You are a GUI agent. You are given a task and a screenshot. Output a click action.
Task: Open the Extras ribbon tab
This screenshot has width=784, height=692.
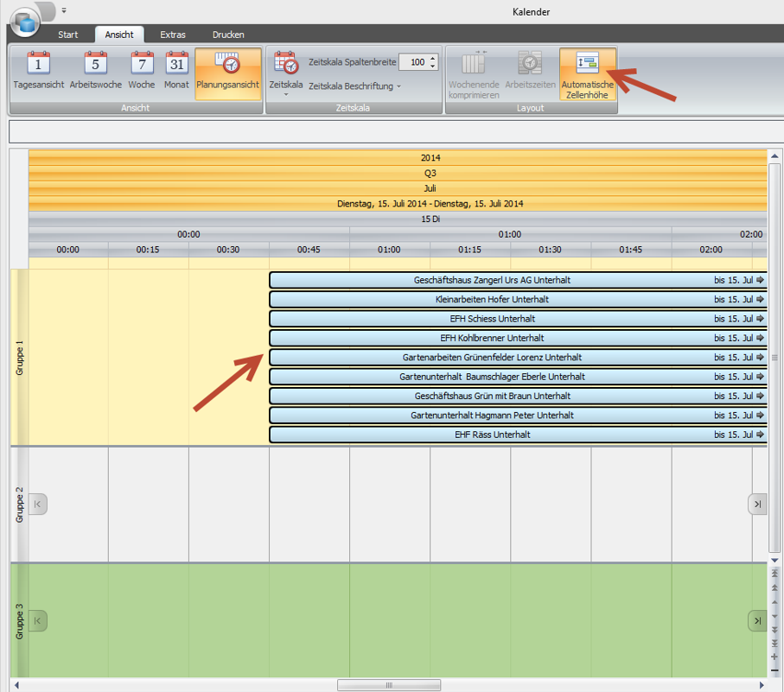[x=173, y=35]
